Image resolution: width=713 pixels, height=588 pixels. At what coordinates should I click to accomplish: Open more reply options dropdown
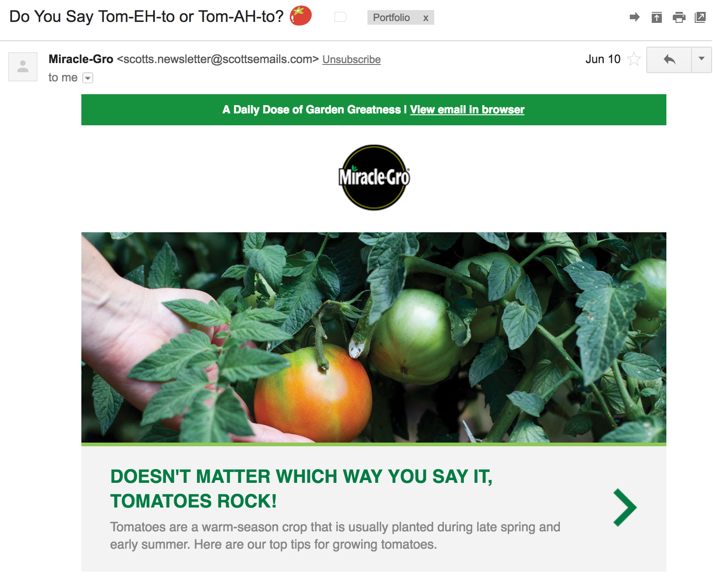[x=702, y=59]
